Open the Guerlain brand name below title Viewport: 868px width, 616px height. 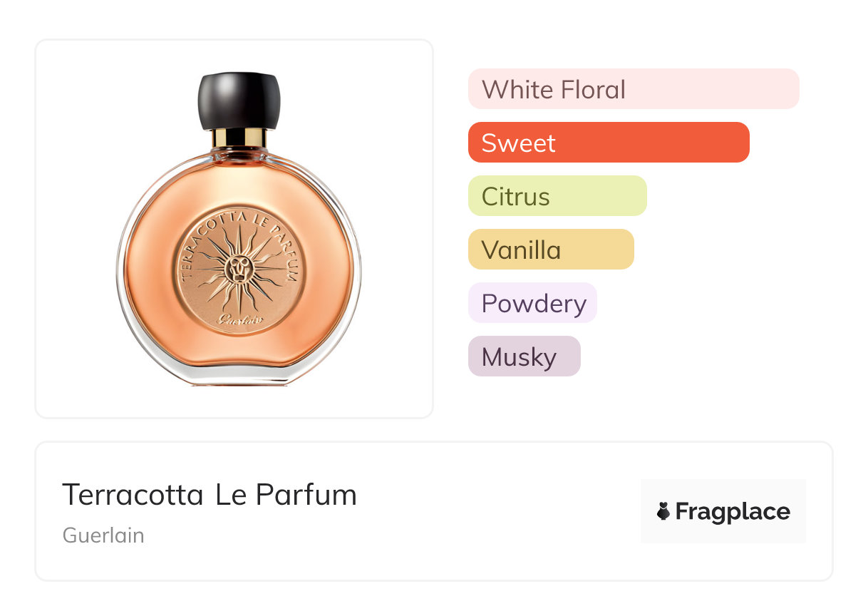(103, 535)
